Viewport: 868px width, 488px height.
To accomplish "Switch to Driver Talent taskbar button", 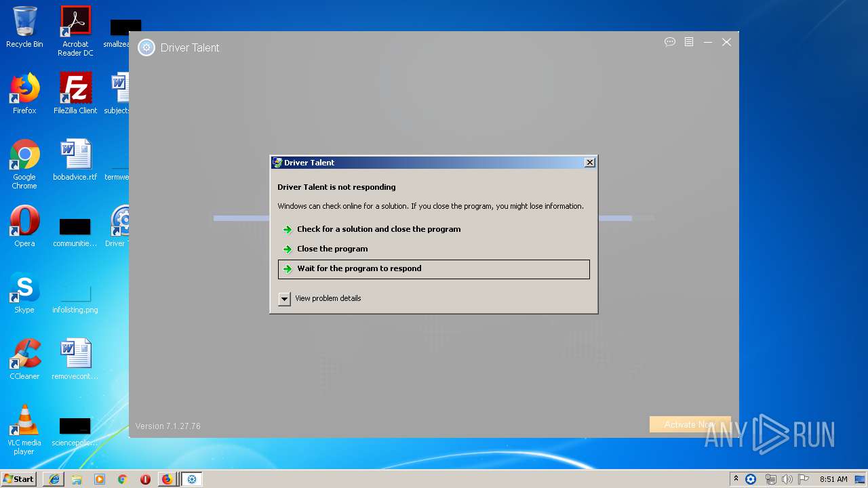I will 192,479.
